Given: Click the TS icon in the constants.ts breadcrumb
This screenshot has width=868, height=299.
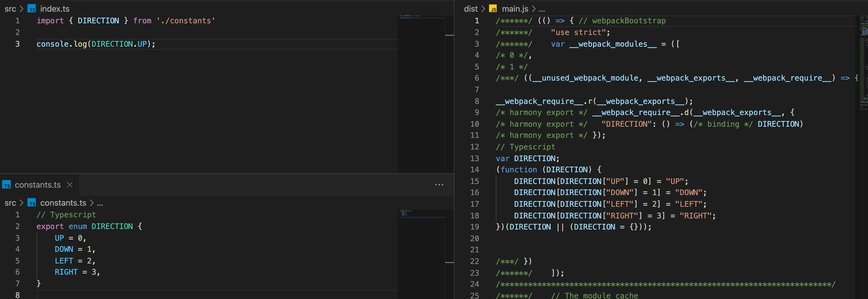Looking at the screenshot, I should click(32, 203).
